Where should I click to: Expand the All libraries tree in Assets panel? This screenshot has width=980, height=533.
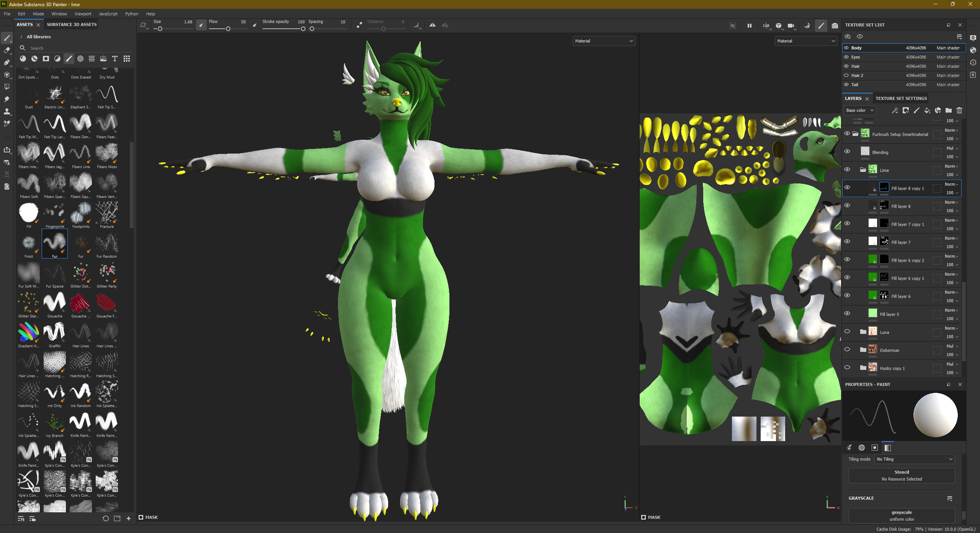coord(21,36)
